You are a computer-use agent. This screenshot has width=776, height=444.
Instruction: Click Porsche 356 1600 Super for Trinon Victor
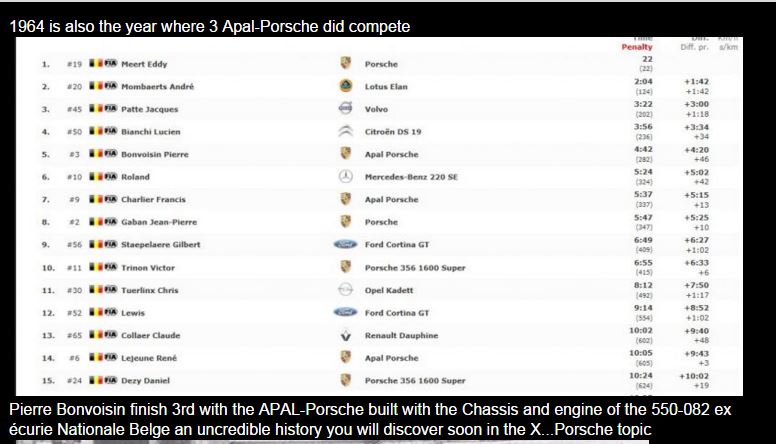(415, 268)
